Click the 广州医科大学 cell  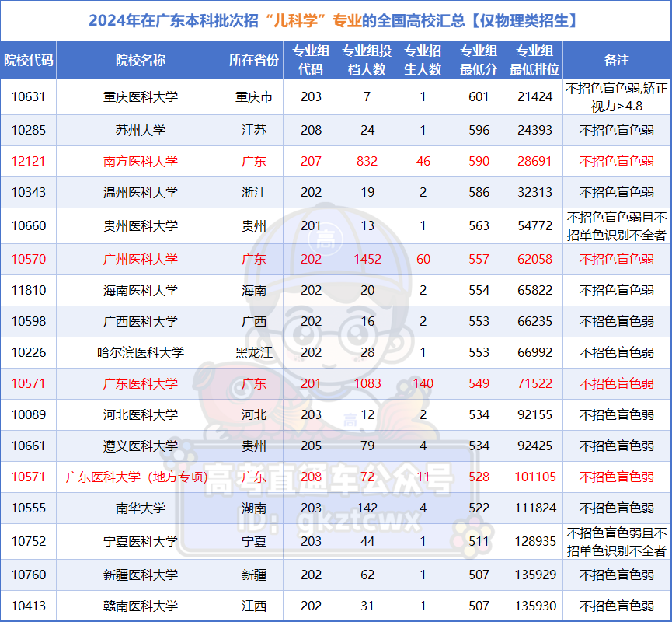coord(140,260)
